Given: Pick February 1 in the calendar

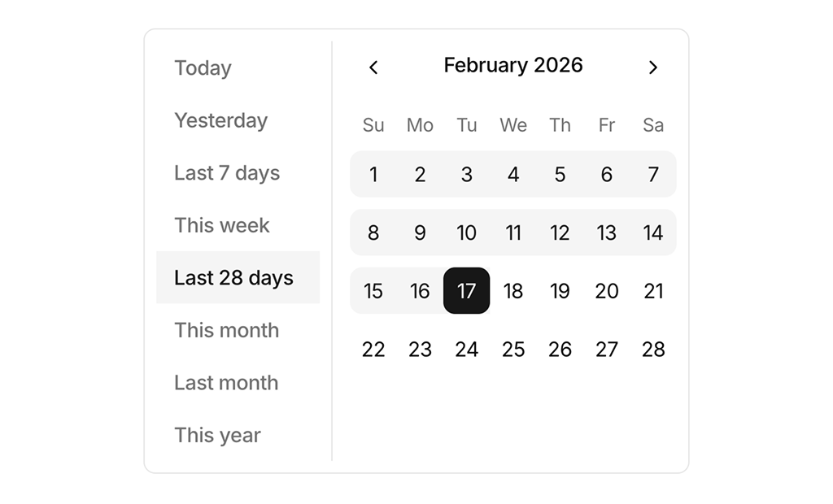Looking at the screenshot, I should [373, 174].
